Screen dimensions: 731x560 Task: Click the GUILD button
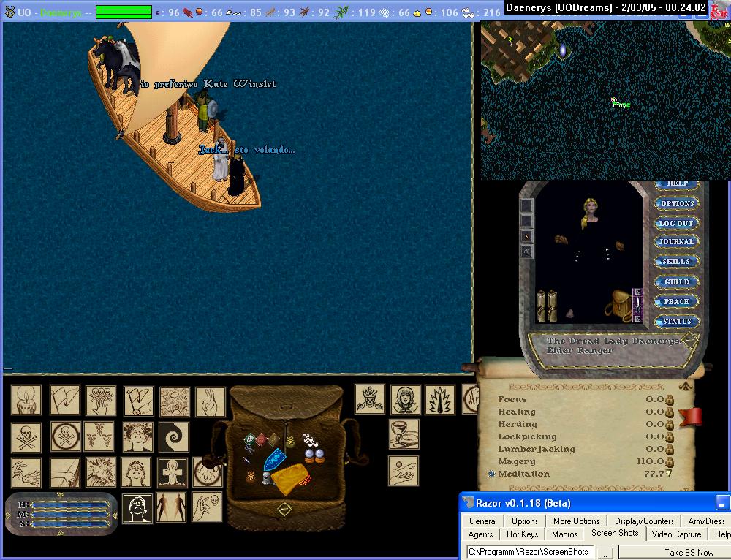point(676,281)
